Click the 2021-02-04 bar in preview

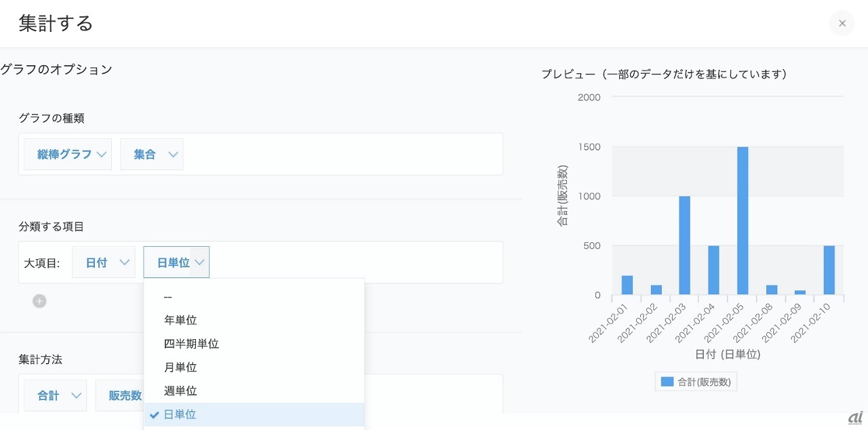coord(713,270)
